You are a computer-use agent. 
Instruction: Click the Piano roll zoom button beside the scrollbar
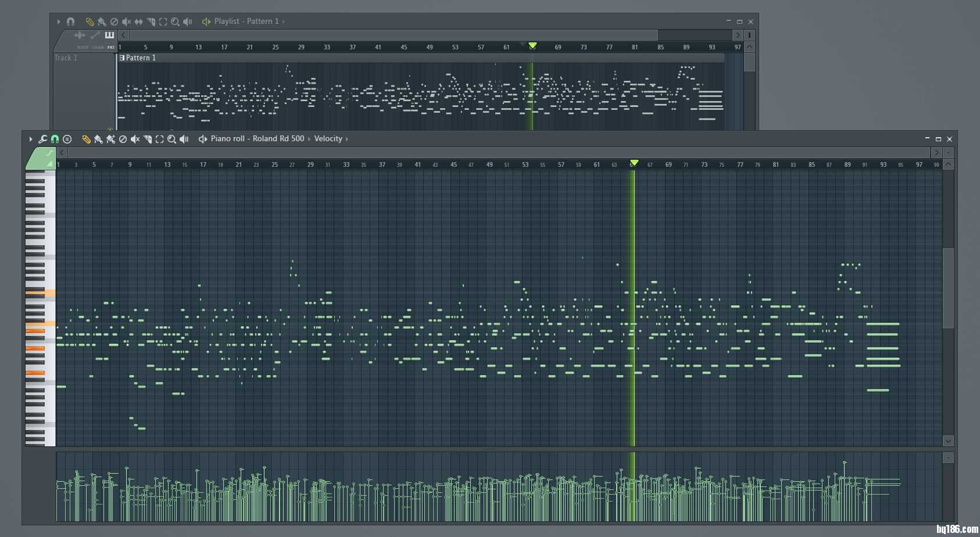948,152
